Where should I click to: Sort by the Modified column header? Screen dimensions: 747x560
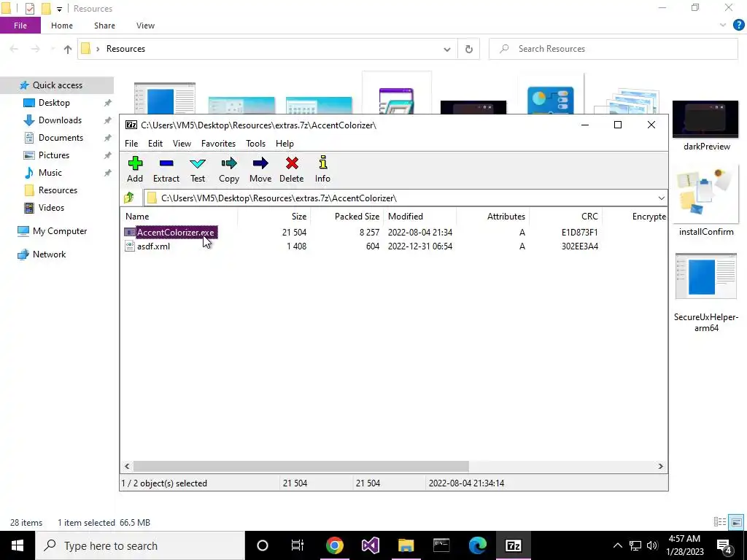(419, 216)
